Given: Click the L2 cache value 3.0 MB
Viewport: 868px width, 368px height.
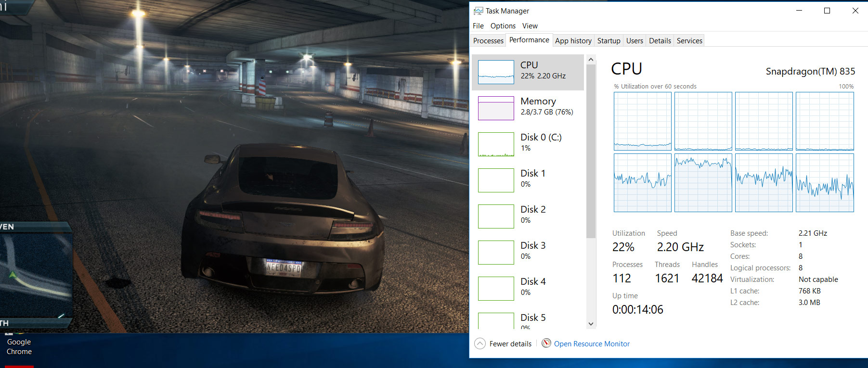Looking at the screenshot, I should [809, 303].
